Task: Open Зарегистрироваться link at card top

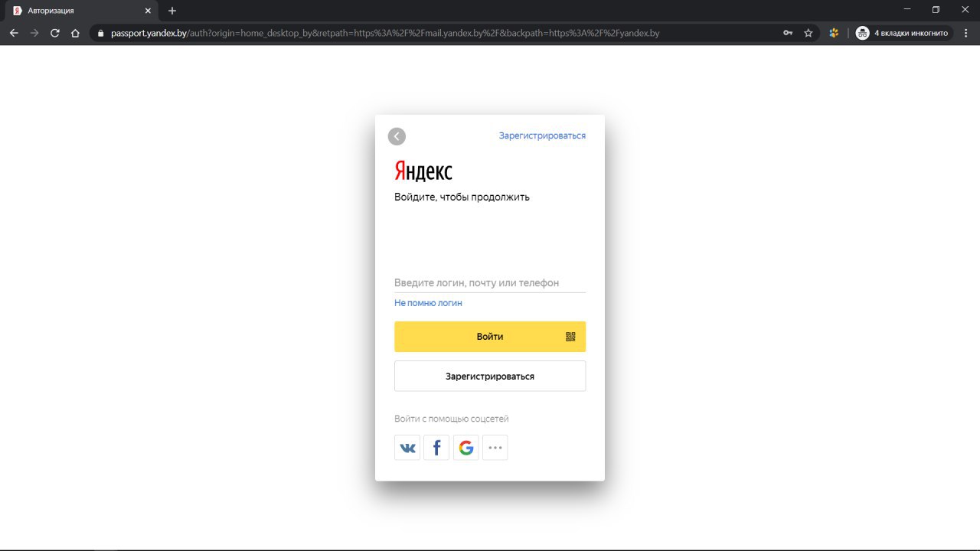Action: point(542,135)
